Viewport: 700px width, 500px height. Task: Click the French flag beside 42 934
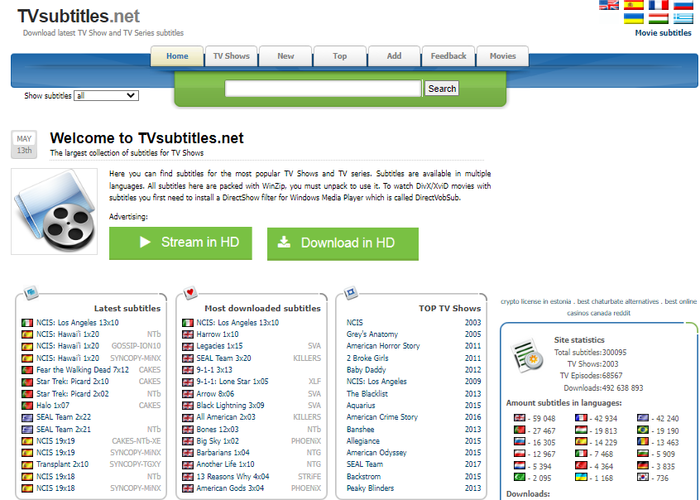[x=581, y=418]
